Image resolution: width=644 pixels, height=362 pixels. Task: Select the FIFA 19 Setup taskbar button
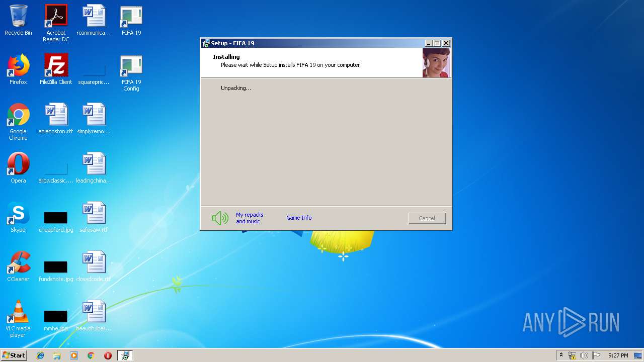click(125, 355)
